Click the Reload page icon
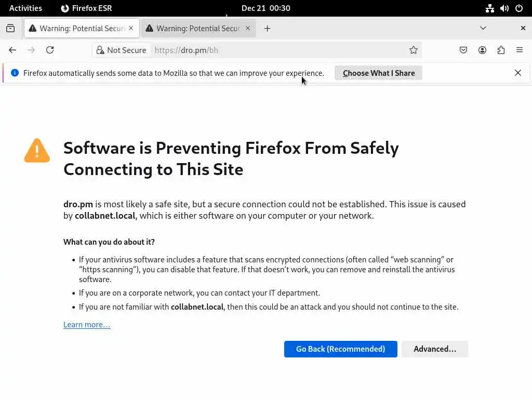This screenshot has width=532, height=399. click(x=50, y=50)
